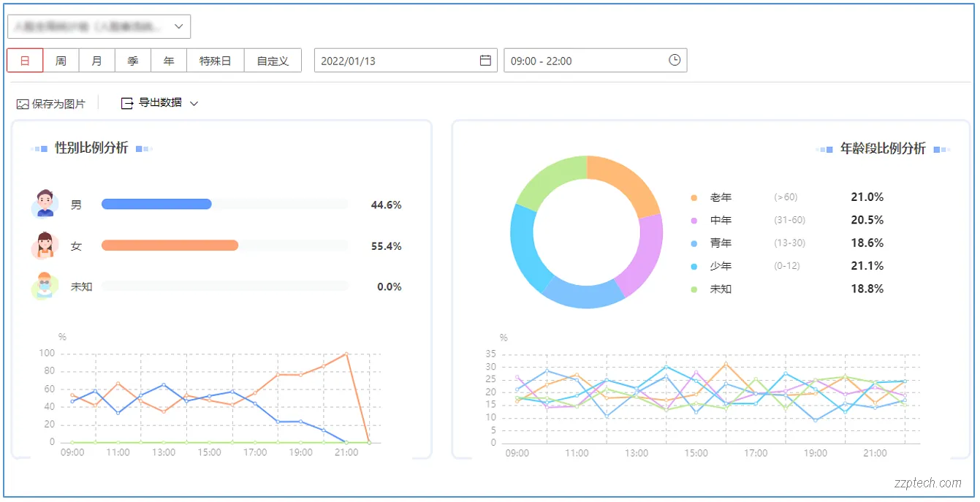Click the clock icon in time range field
This screenshot has width=980, height=502.
click(675, 61)
